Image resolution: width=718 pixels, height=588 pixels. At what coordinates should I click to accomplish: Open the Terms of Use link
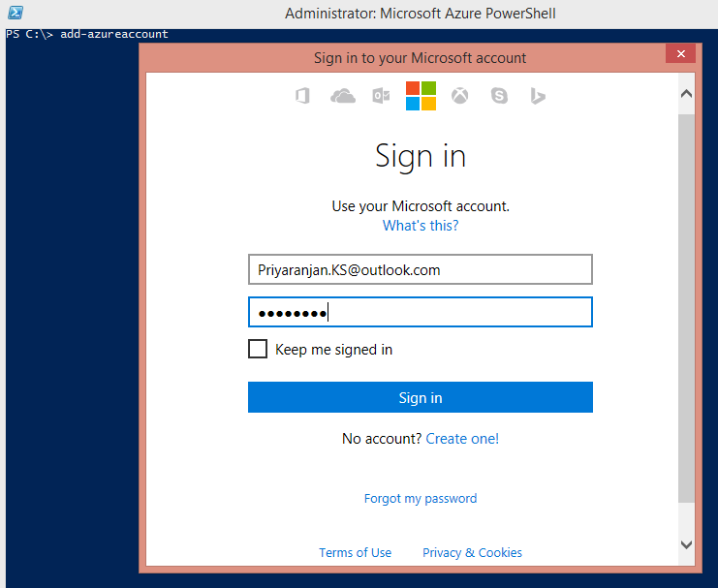tap(356, 553)
